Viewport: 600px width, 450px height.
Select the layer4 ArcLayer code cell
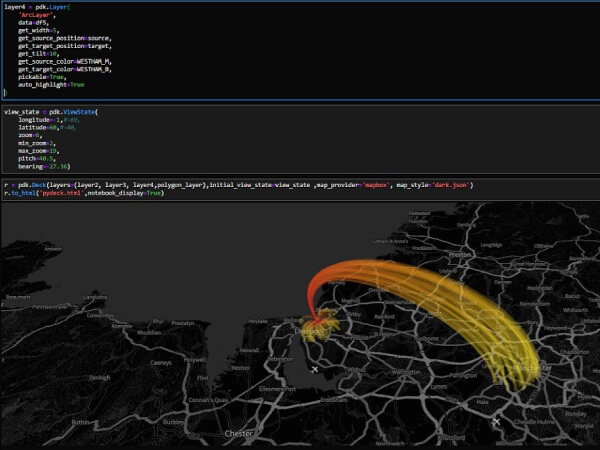[x=301, y=51]
